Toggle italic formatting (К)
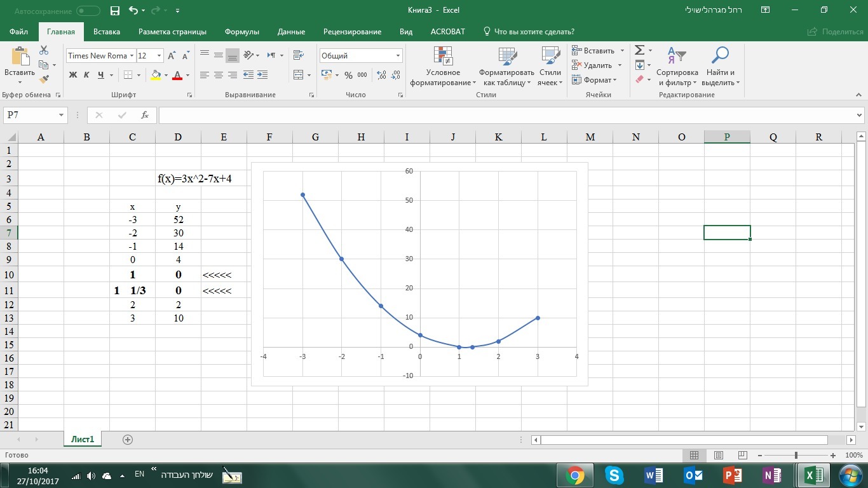Viewport: 868px width, 488px height. coord(86,75)
